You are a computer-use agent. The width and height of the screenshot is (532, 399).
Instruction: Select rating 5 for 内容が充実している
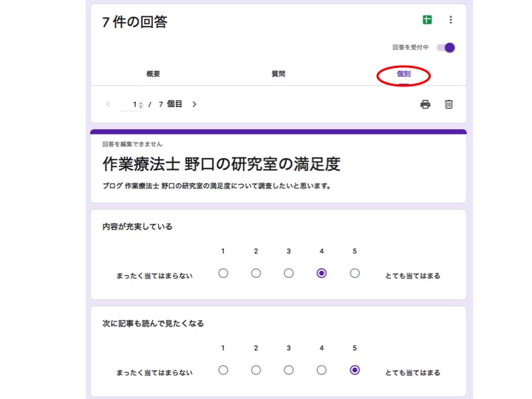[355, 273]
